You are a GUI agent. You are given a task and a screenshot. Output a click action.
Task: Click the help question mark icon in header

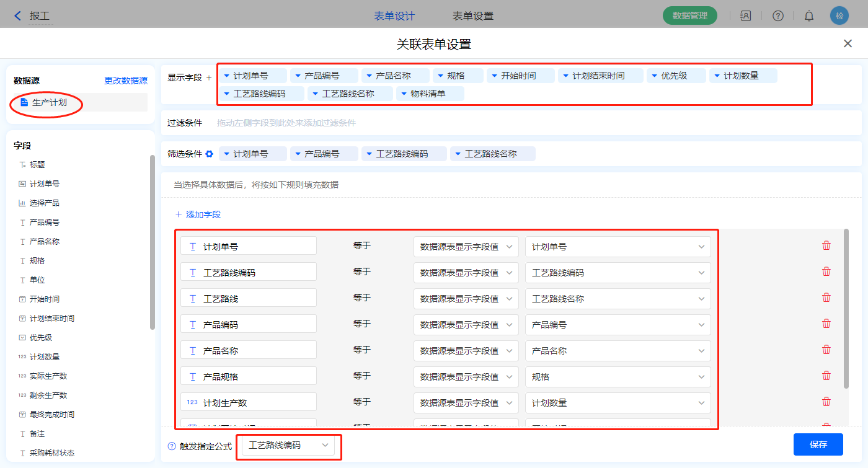777,16
